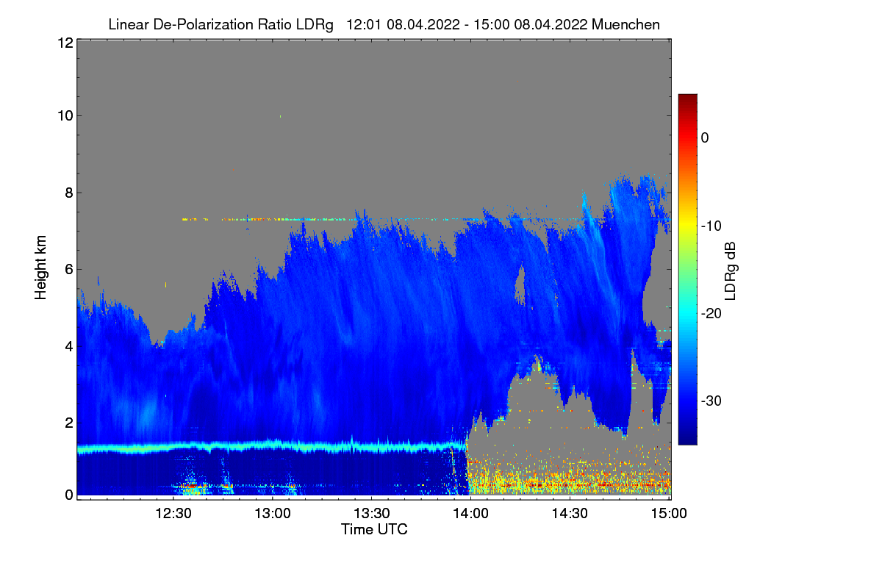882x588 pixels.
Task: Click the "LDRg dB" colorbar label
Action: (730, 270)
